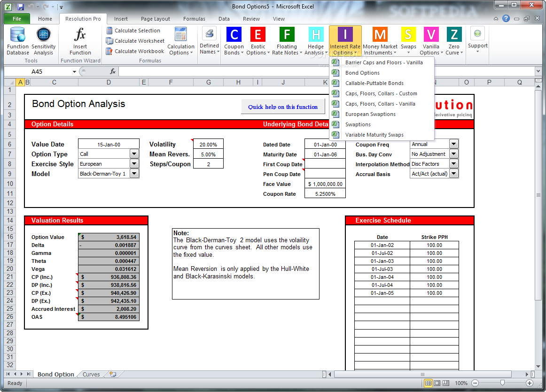The height and width of the screenshot is (392, 546).
Task: Save workbook from Quick Access Toolbar
Action: pos(20,7)
